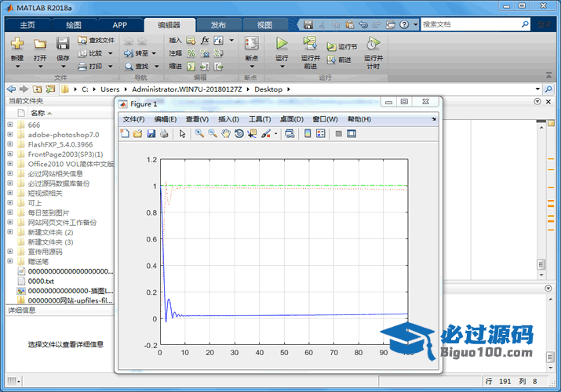561x392 pixels.
Task: Click the Run Section (运行节) button
Action: pyautogui.click(x=341, y=47)
